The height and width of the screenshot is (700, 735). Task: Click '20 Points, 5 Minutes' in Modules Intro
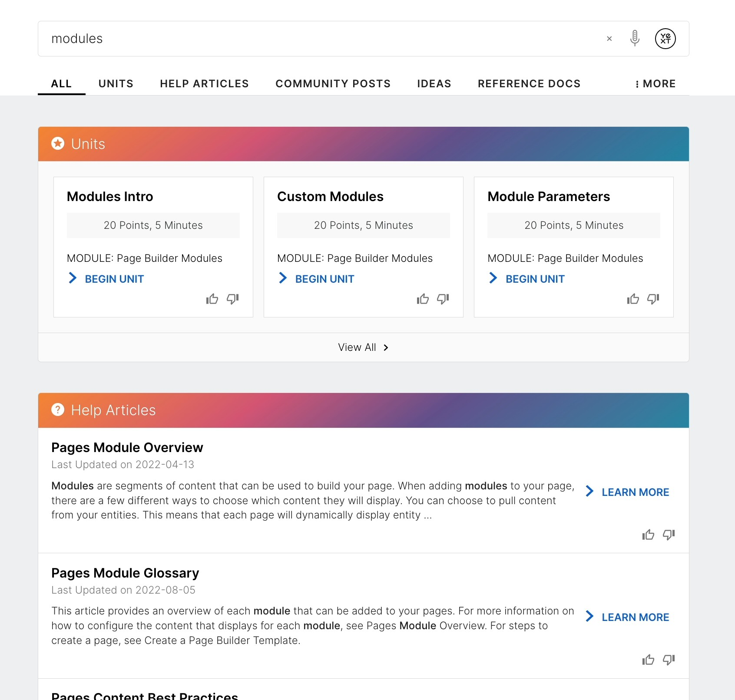(153, 225)
